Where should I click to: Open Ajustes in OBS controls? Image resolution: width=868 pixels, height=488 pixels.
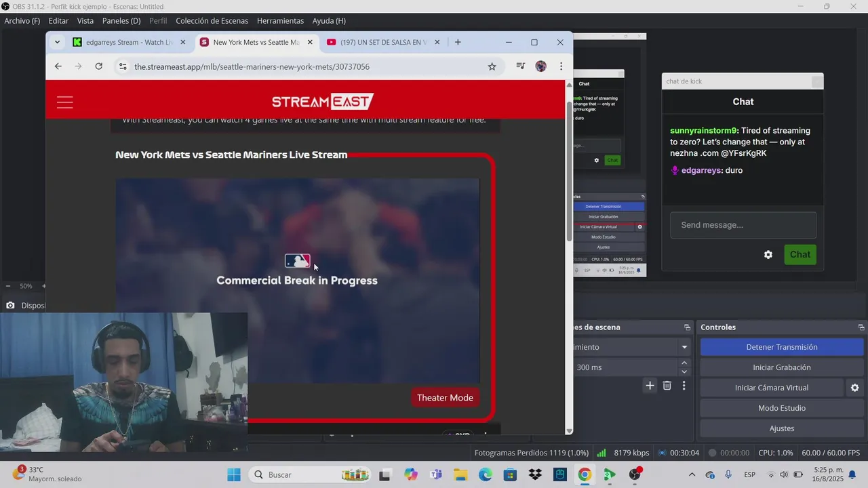pos(782,428)
